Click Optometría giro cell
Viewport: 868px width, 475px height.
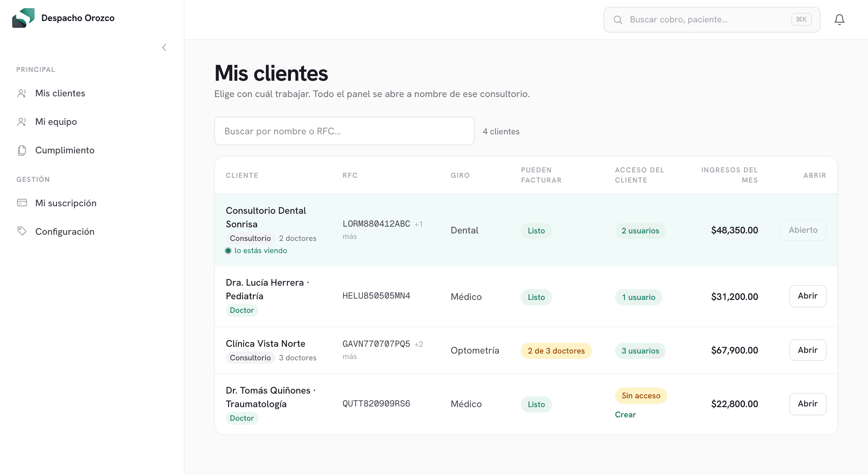click(x=475, y=350)
